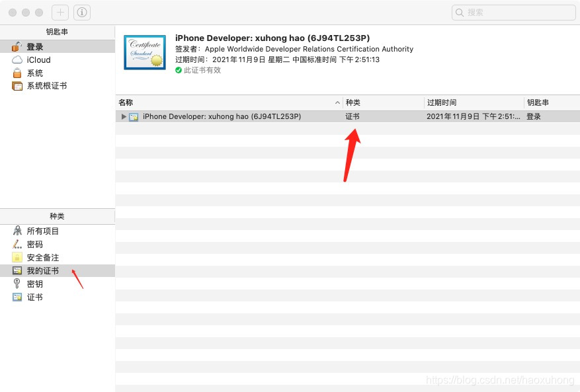Show 密码 category
This screenshot has width=580, height=392.
click(x=58, y=244)
